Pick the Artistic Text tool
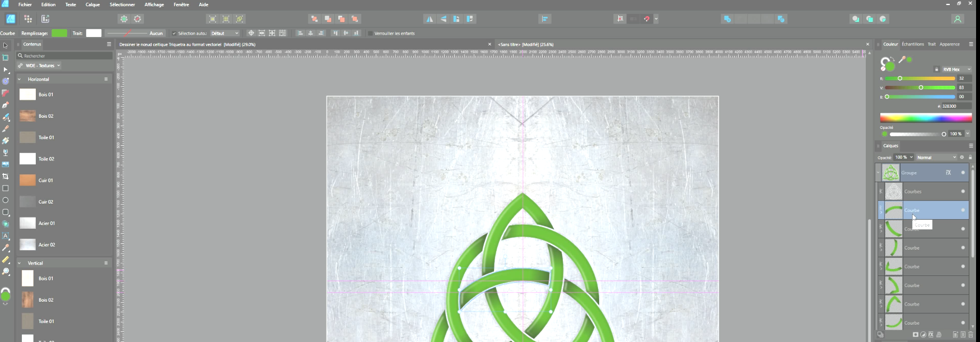Viewport: 980px width, 342px height. tap(6, 236)
